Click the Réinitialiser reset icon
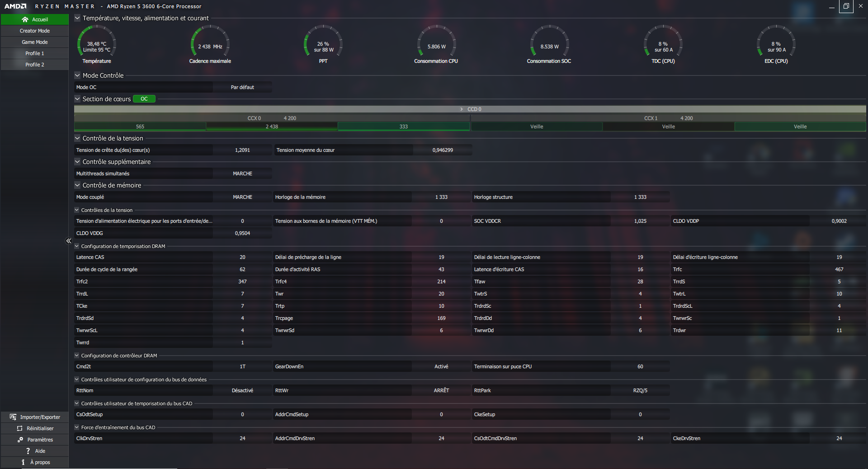The height and width of the screenshot is (469, 868). point(19,428)
